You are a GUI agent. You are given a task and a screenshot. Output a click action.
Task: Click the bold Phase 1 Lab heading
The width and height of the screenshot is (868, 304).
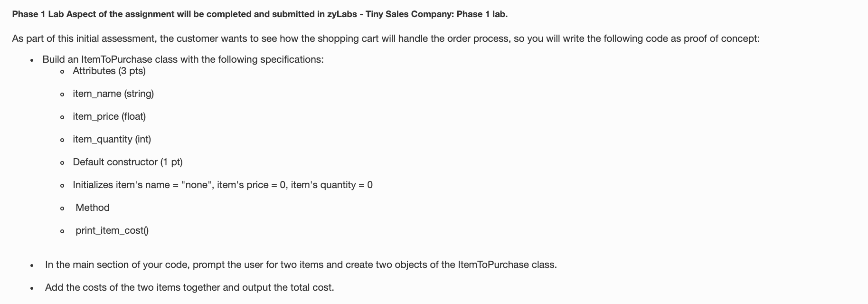pos(260,14)
